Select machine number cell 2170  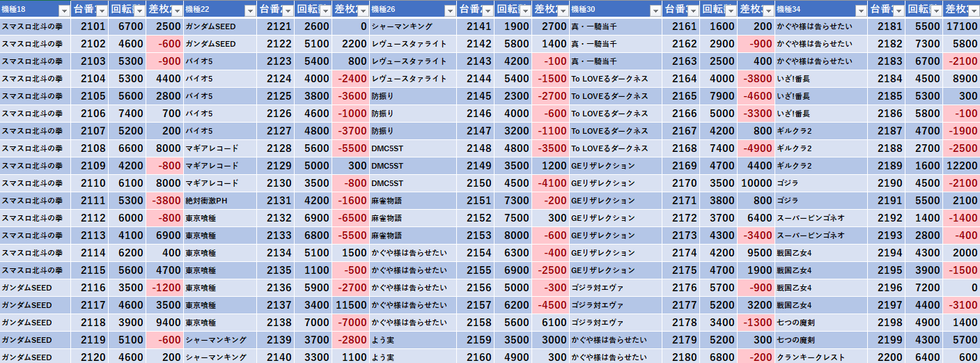click(680, 183)
